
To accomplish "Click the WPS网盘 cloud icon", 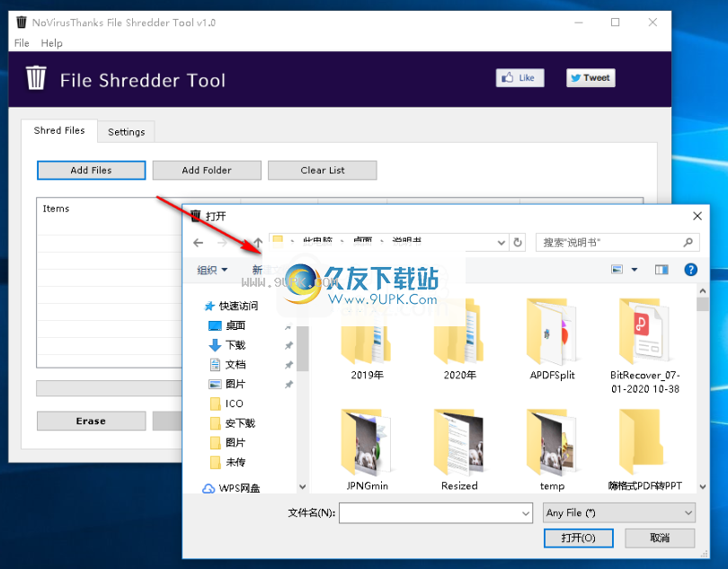I will [209, 489].
